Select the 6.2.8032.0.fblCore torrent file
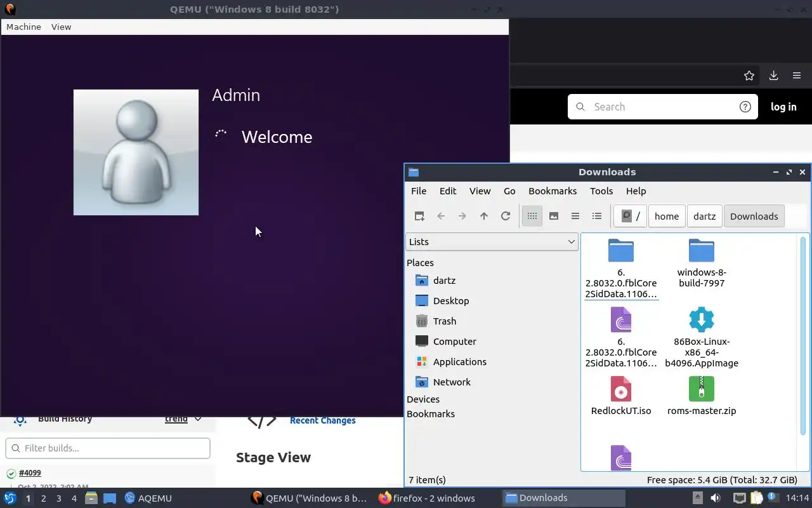812x508 pixels. point(621,320)
